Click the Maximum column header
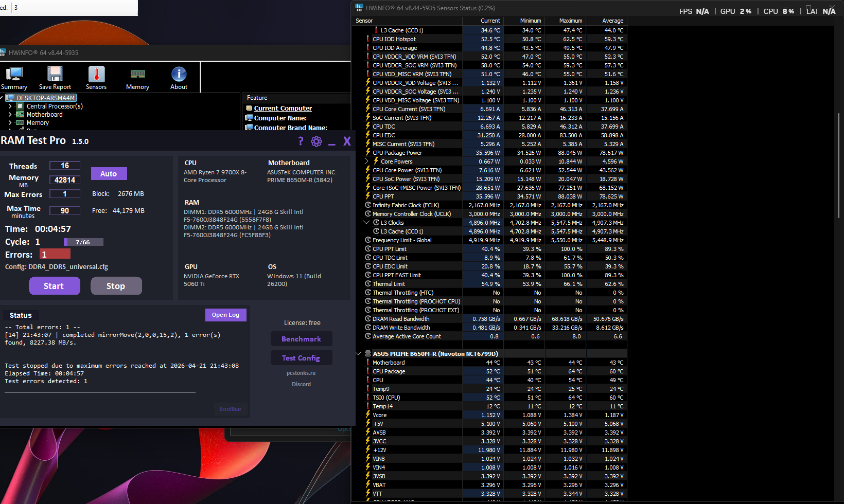The width and height of the screenshot is (844, 504). coord(566,21)
